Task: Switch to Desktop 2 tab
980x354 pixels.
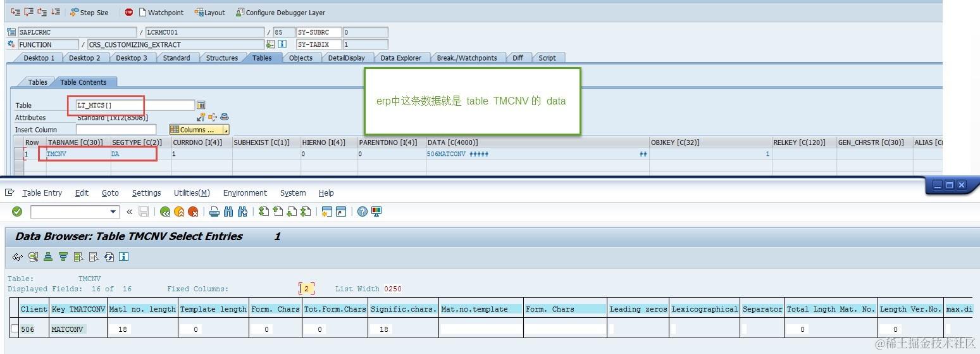Action: pyautogui.click(x=84, y=58)
